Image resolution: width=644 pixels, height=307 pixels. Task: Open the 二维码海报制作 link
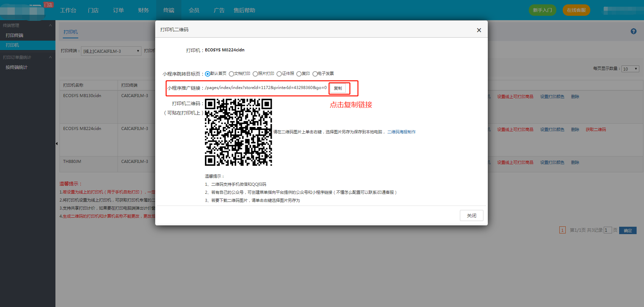(x=401, y=132)
